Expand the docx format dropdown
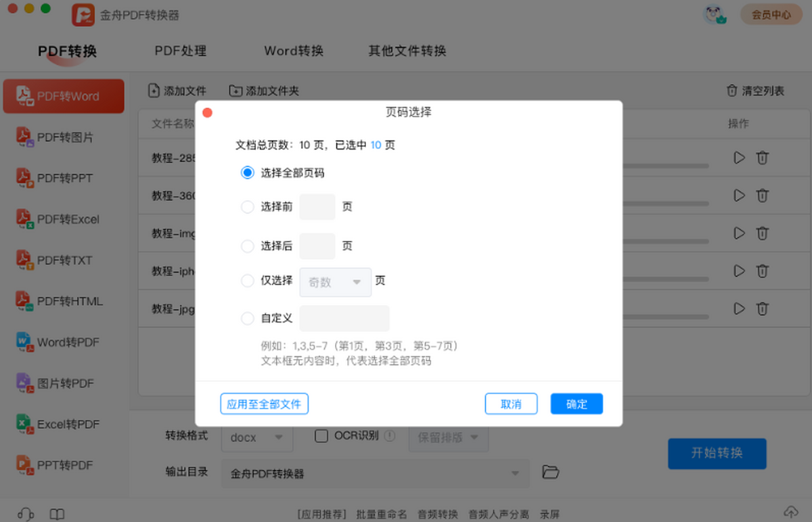The width and height of the screenshot is (812, 522). pos(257,437)
